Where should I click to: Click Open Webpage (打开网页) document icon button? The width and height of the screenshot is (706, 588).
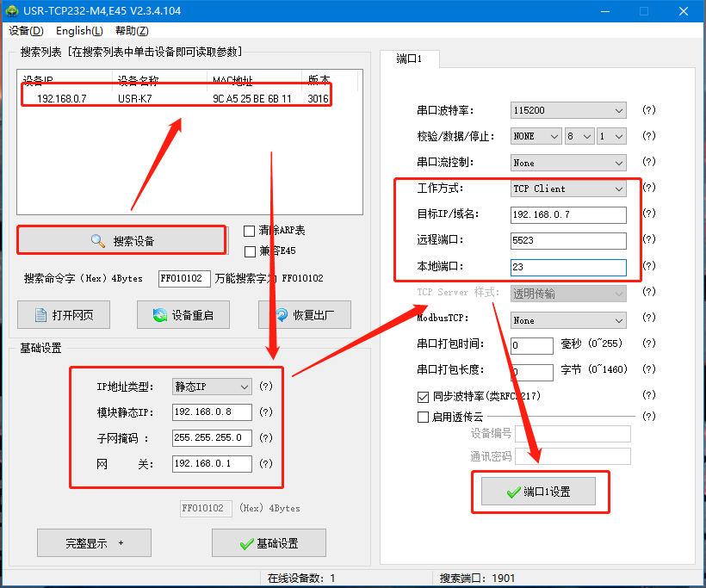[63, 315]
